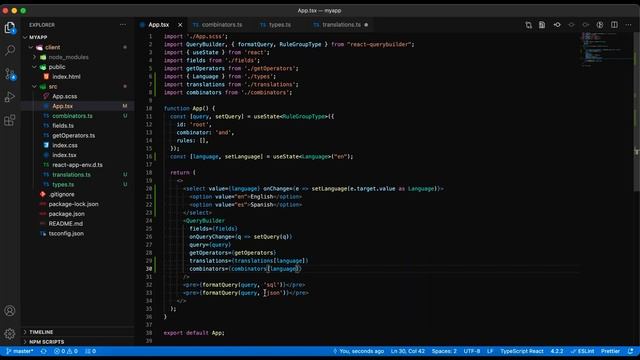Select TypeScript version 4.2.2
Viewport: 640px width, 360px height.
(x=557, y=351)
